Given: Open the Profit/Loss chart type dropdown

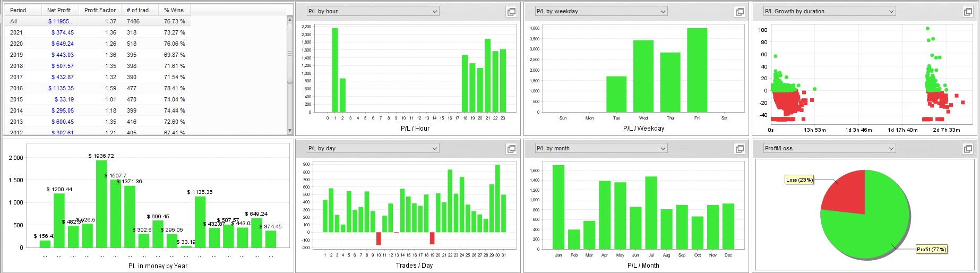Looking at the screenshot, I should (x=829, y=148).
